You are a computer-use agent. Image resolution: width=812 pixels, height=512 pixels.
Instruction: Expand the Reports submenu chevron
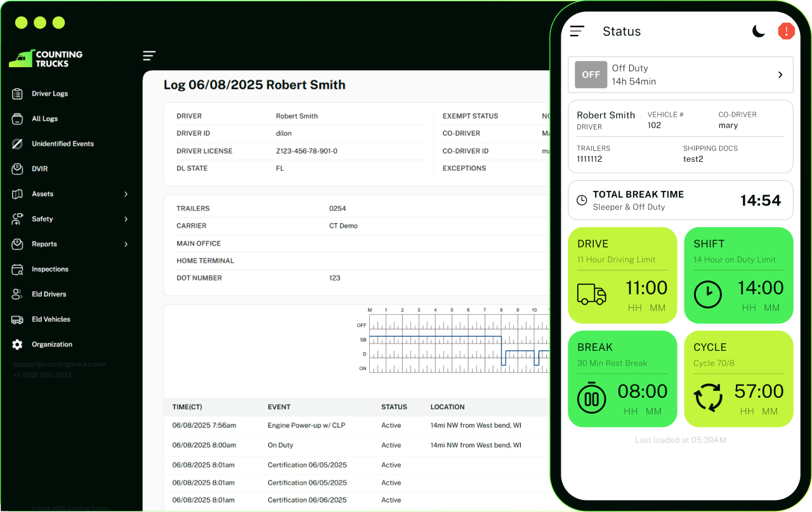(x=126, y=244)
